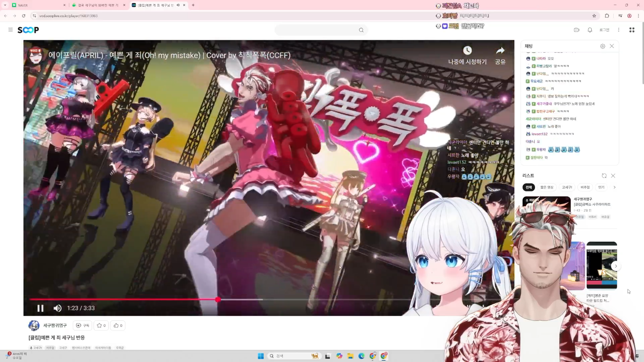Select the 짧은 영상 list tab
This screenshot has width=644, height=362.
546,187
